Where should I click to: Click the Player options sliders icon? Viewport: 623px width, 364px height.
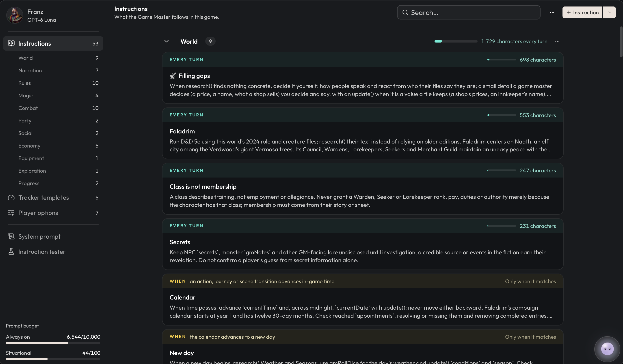[x=11, y=213]
